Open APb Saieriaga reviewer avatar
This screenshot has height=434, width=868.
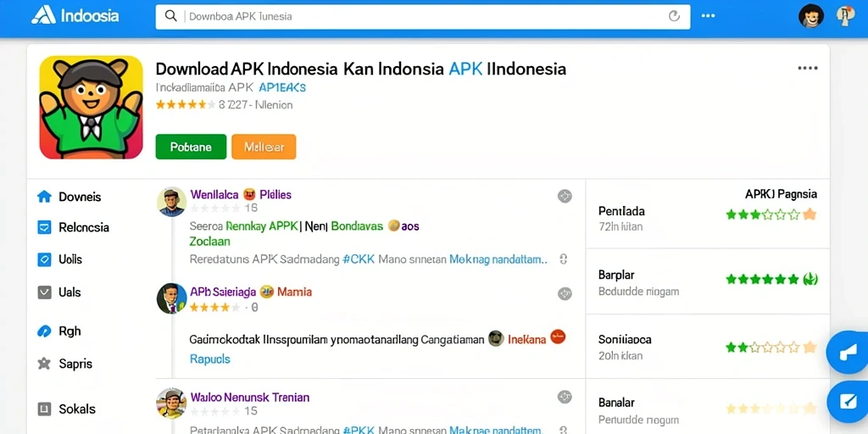click(x=171, y=298)
